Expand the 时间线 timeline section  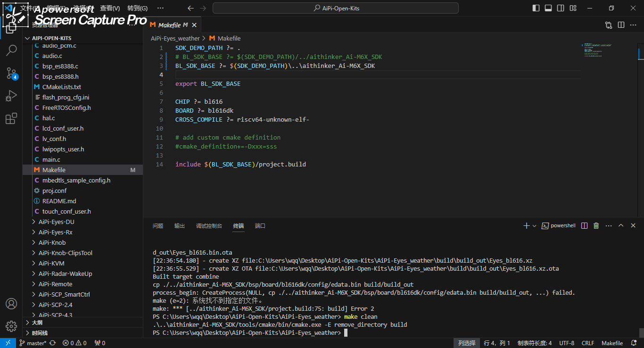tap(83, 333)
